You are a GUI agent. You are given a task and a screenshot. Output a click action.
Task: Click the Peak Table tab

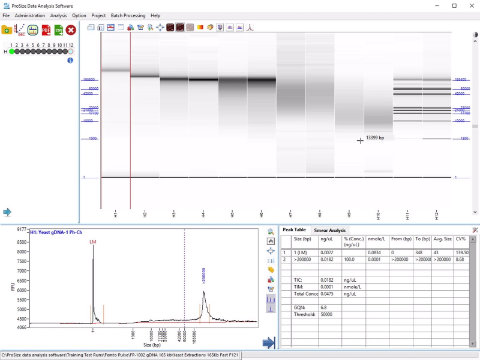(294, 230)
